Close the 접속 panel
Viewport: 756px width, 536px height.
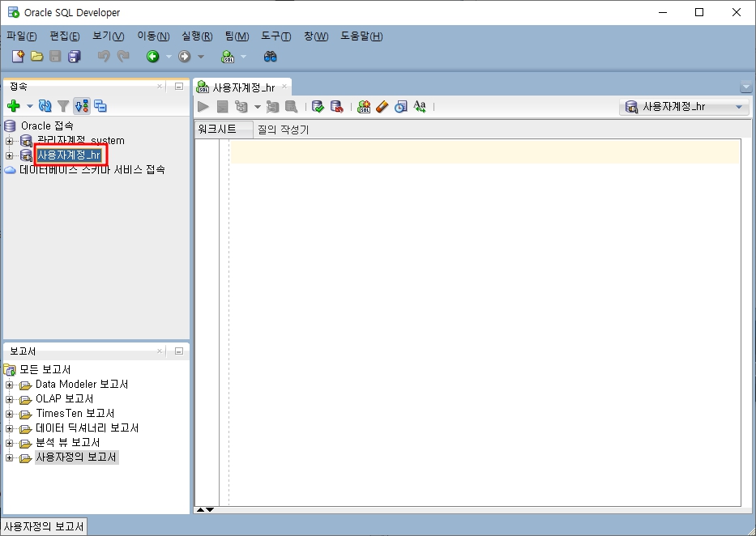(x=160, y=86)
